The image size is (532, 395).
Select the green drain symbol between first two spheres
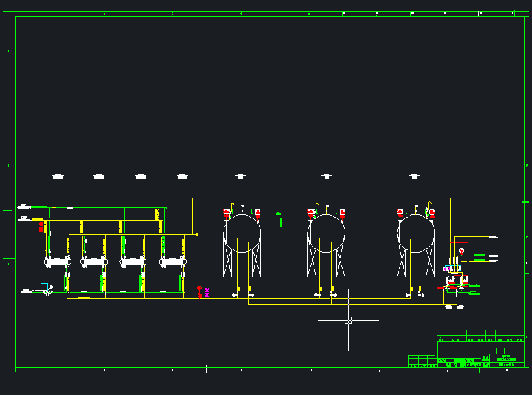(x=280, y=219)
